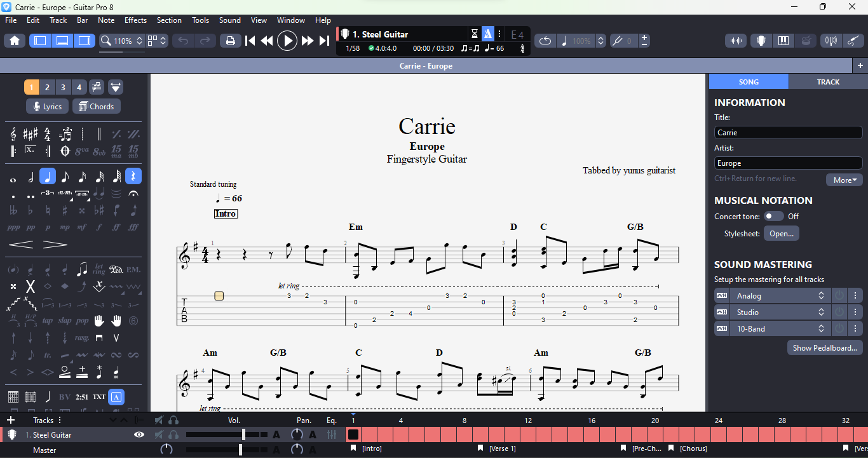Open the tuner broadcast icon
Image resolution: width=868 pixels, height=458 pixels.
click(831, 41)
